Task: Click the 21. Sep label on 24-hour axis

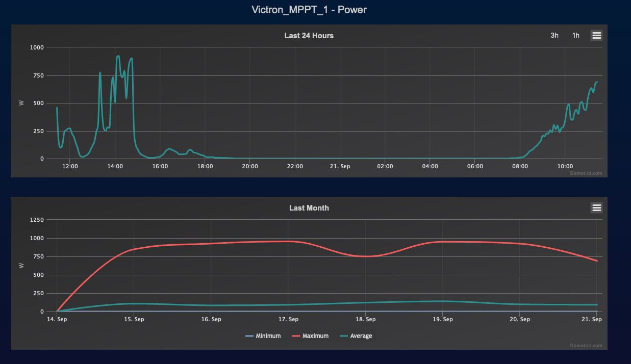Action: 340,166
